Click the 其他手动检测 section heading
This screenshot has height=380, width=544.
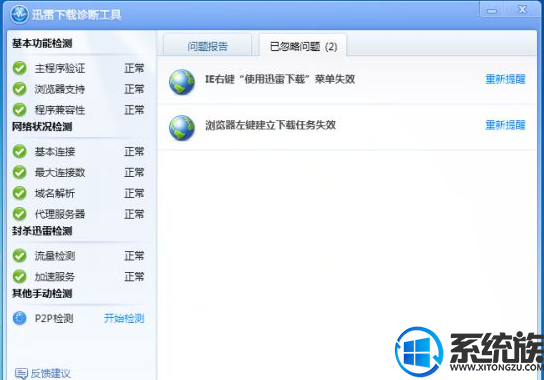(42, 294)
